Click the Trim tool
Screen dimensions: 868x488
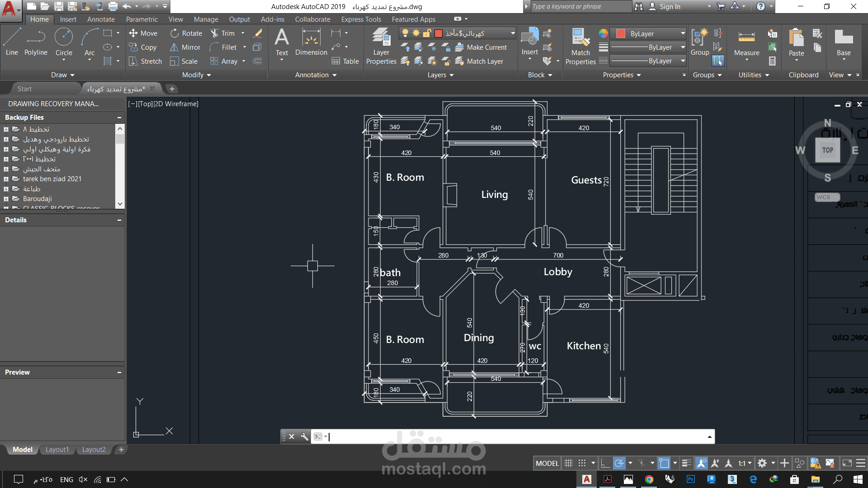(223, 33)
